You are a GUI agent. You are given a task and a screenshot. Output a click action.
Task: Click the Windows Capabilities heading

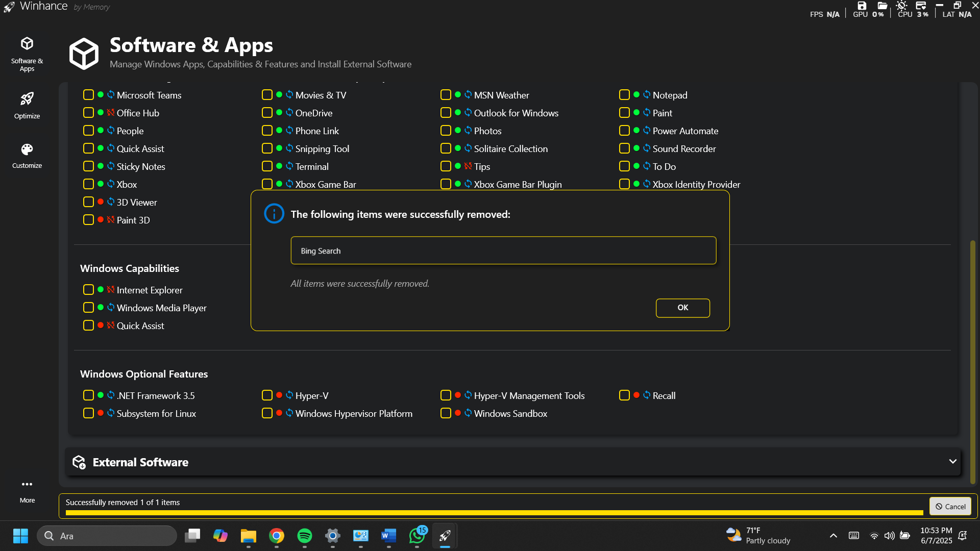130,268
